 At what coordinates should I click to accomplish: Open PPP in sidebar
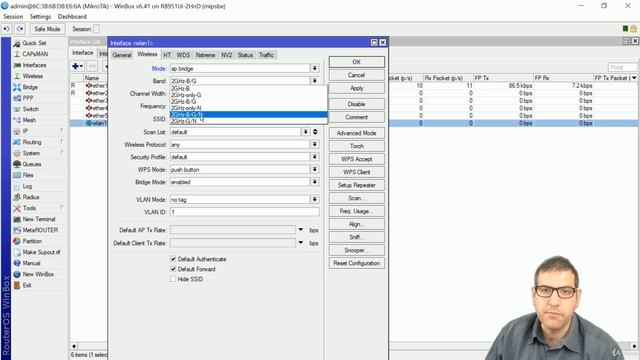(28, 98)
